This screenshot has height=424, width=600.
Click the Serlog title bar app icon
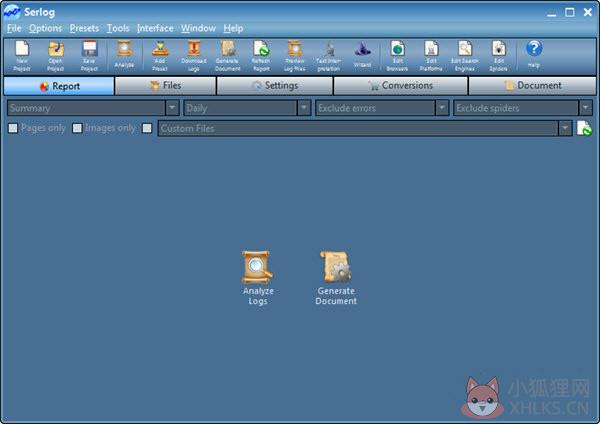pyautogui.click(x=11, y=12)
